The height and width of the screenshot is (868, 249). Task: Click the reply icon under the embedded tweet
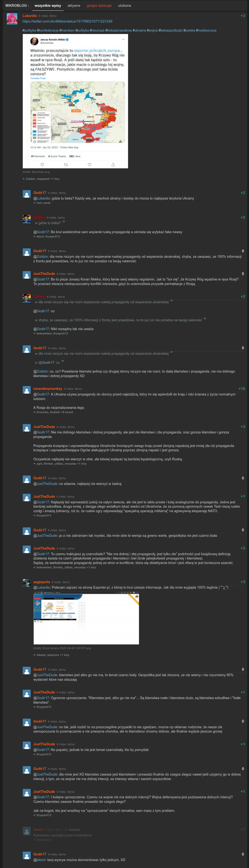42,164
